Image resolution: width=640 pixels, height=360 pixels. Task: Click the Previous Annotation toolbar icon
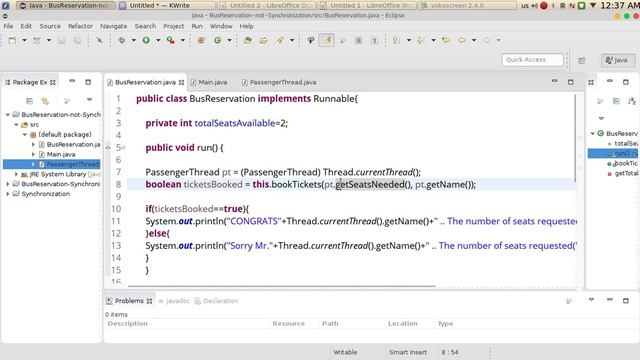(421, 40)
